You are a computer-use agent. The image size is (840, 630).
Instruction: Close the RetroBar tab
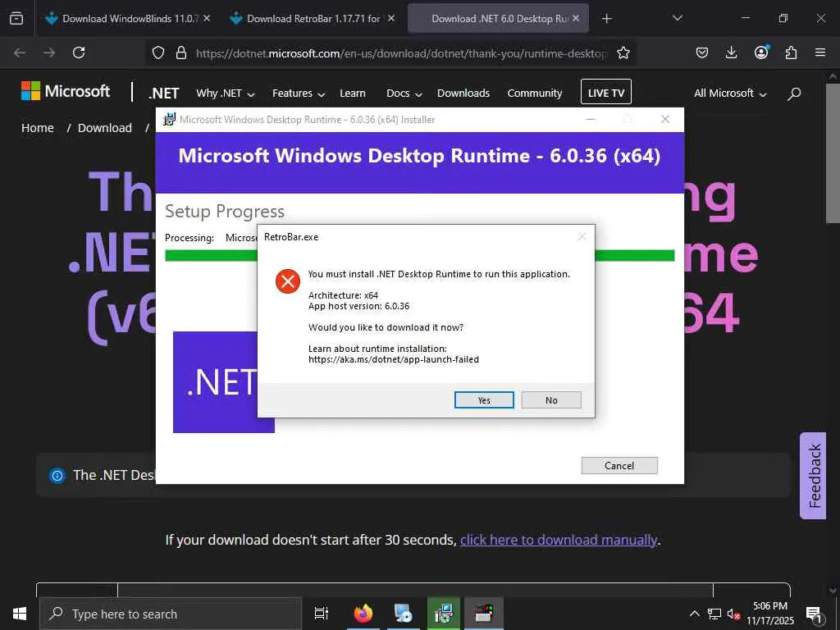pyautogui.click(x=391, y=18)
